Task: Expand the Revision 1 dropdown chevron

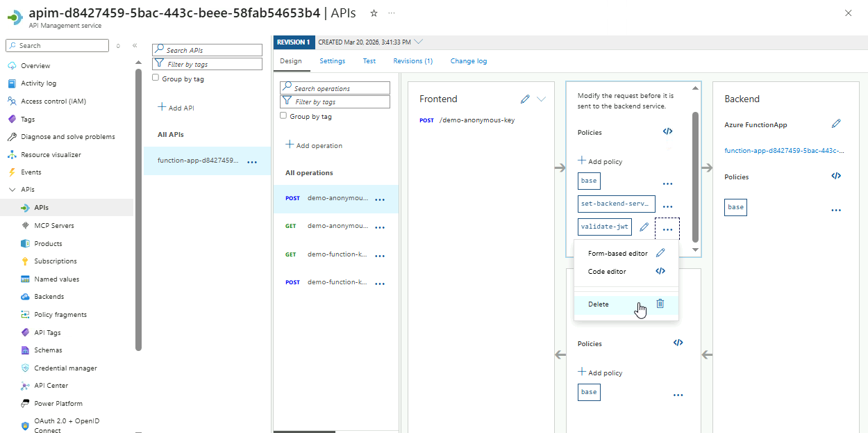Action: click(419, 42)
